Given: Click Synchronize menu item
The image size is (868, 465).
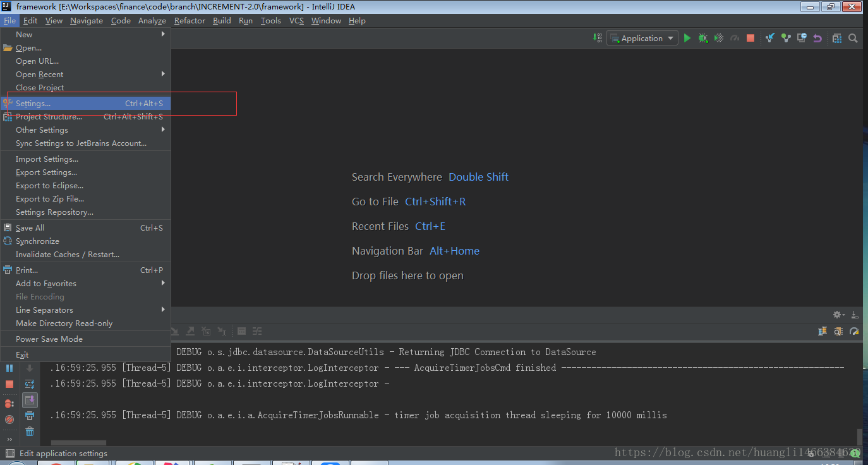Looking at the screenshot, I should pyautogui.click(x=85, y=241).
